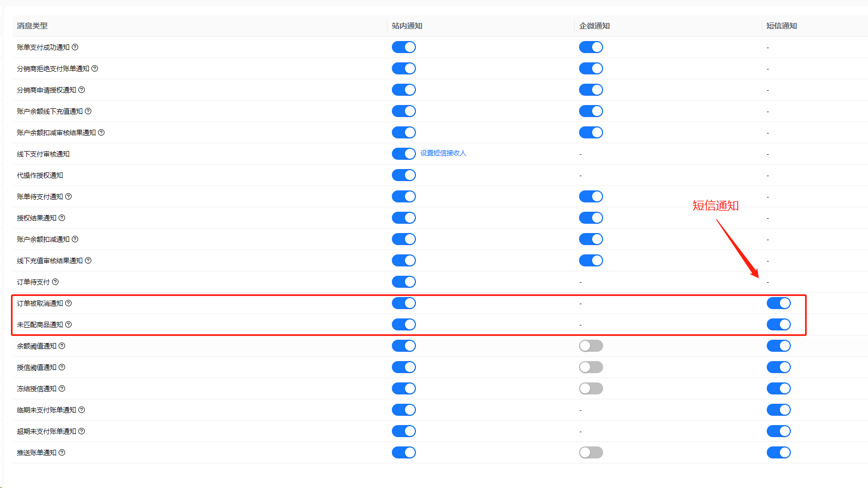Switch off 企微通知 for 账户余额扣减通知
The width and height of the screenshot is (868, 488).
[591, 239]
